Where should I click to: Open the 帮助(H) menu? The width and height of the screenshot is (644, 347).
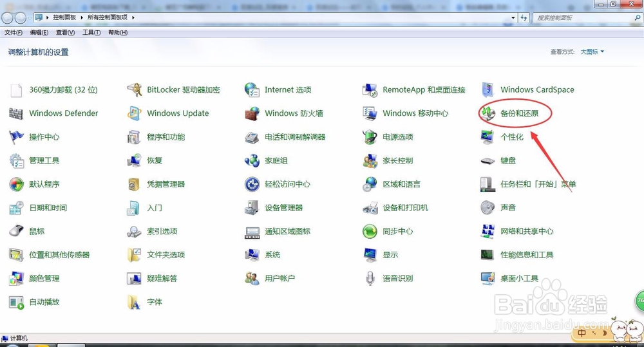coord(118,32)
